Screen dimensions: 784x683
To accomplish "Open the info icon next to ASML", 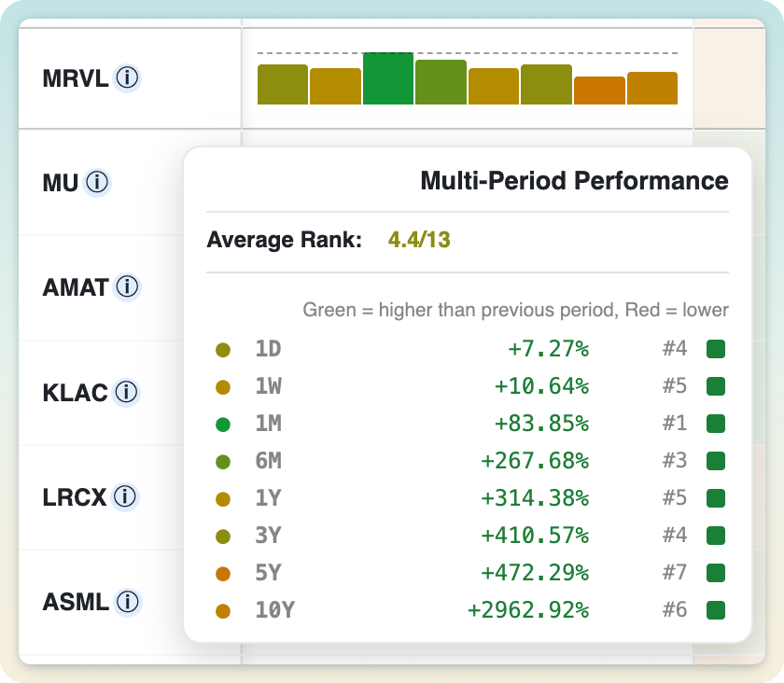I will click(128, 602).
